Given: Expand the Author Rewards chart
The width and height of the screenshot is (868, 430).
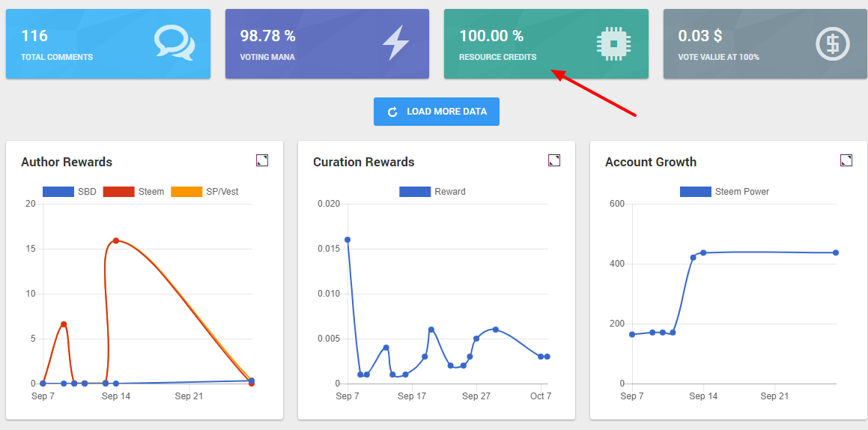Looking at the screenshot, I should pos(261,160).
